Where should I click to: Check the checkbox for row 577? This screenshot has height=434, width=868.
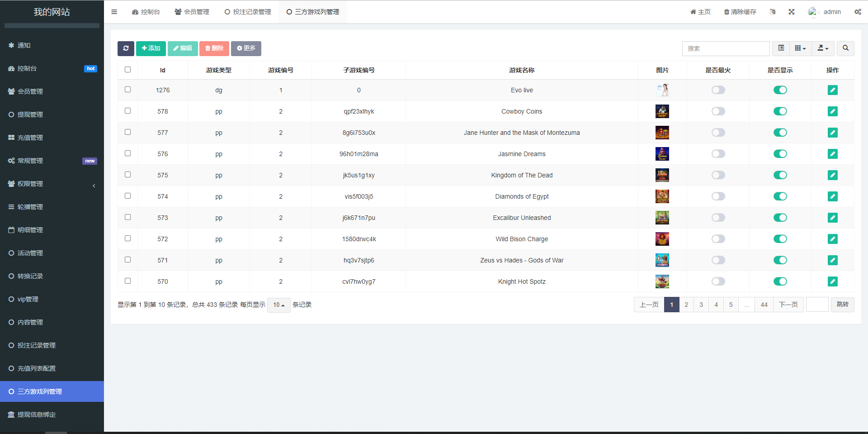point(127,132)
